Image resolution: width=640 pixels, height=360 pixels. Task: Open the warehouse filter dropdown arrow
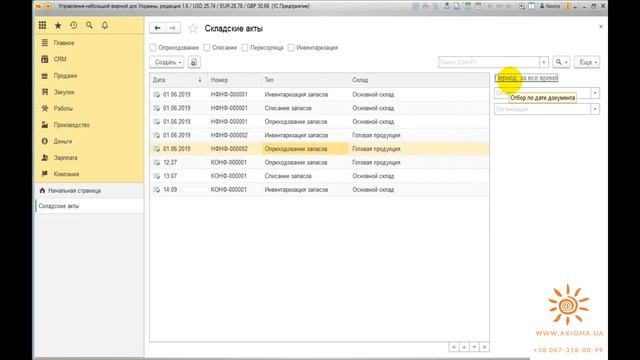[x=595, y=93]
